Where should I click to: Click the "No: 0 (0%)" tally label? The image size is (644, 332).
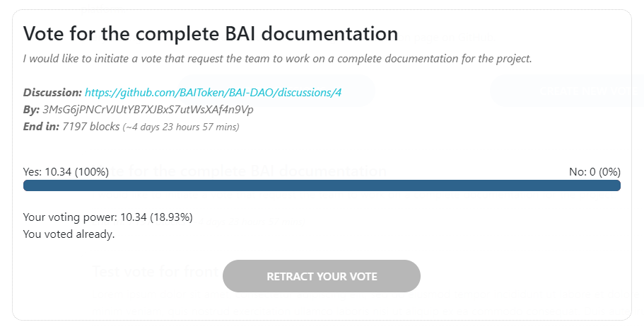[595, 171]
